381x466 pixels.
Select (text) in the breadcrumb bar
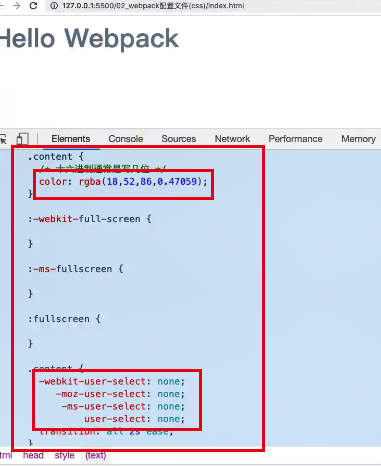tap(96, 455)
